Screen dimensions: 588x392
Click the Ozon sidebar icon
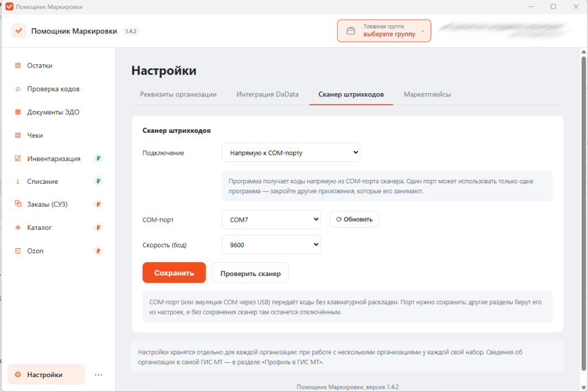(x=18, y=251)
